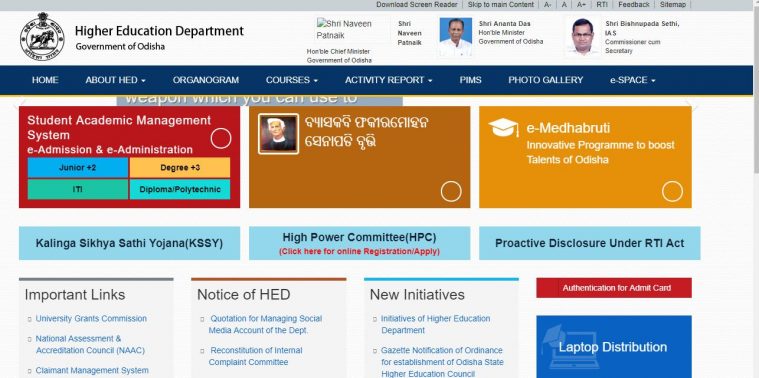
Task: Open Quotation for Managing Social Media Account notice
Action: coord(265,324)
